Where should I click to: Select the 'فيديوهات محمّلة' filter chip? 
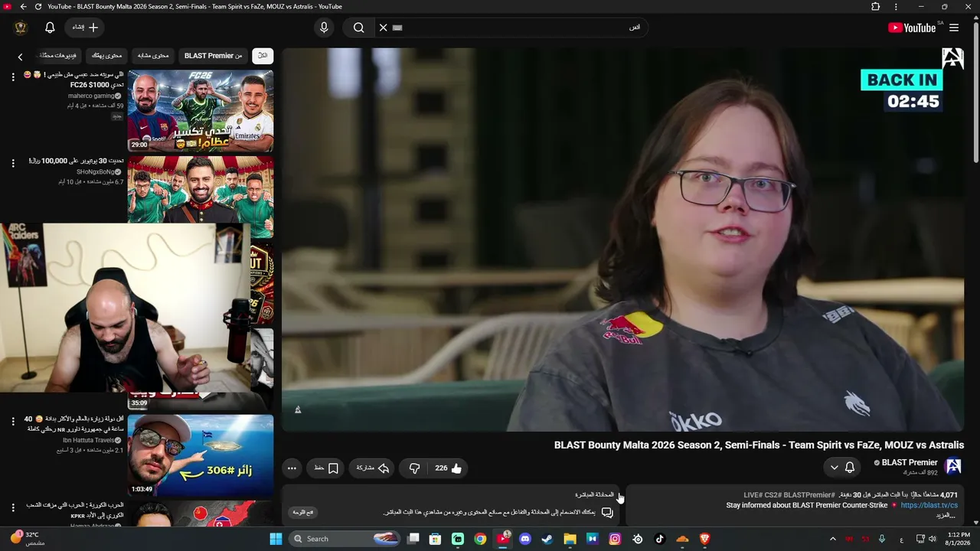click(x=59, y=56)
